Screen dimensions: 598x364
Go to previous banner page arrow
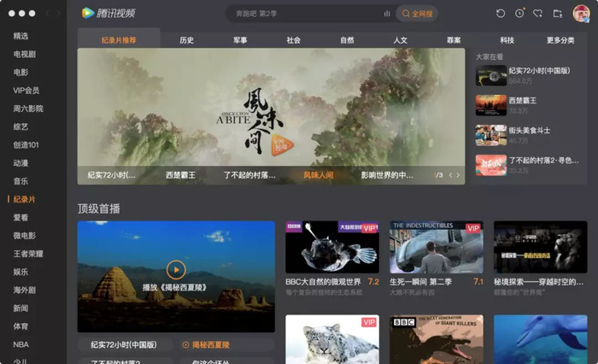[x=450, y=175]
